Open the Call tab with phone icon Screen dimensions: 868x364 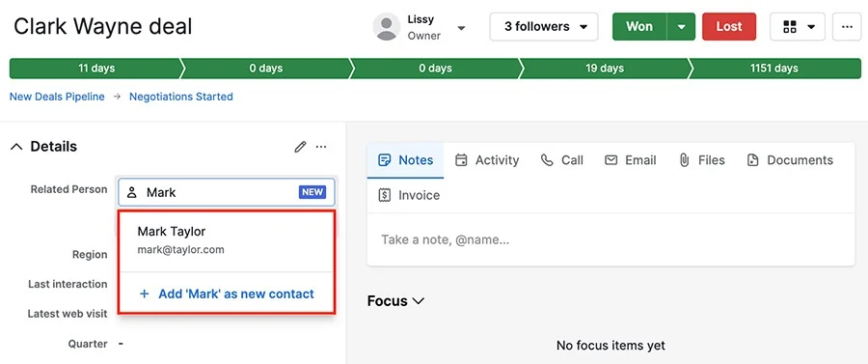pyautogui.click(x=561, y=160)
